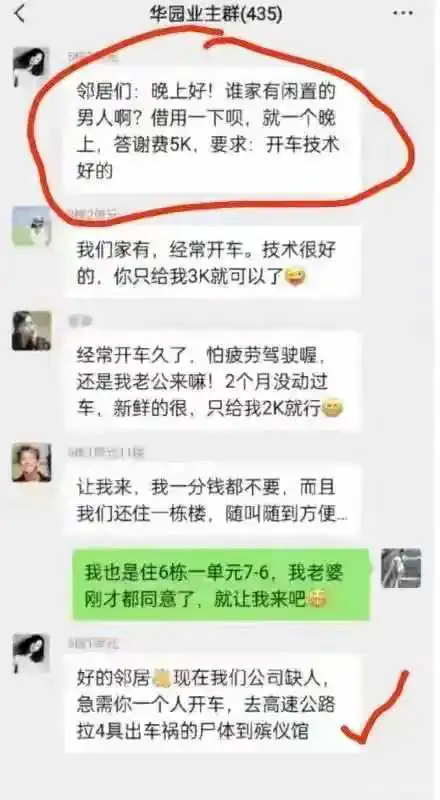This screenshot has height=800, width=440.
Task: Click the tongue-out emoji after 3K就可以了
Action: pyautogui.click(x=294, y=278)
